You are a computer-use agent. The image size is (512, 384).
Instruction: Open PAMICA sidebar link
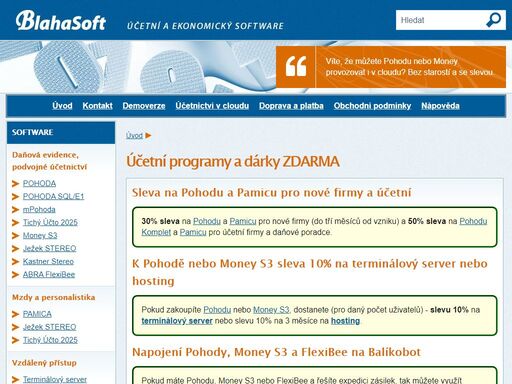click(x=37, y=314)
